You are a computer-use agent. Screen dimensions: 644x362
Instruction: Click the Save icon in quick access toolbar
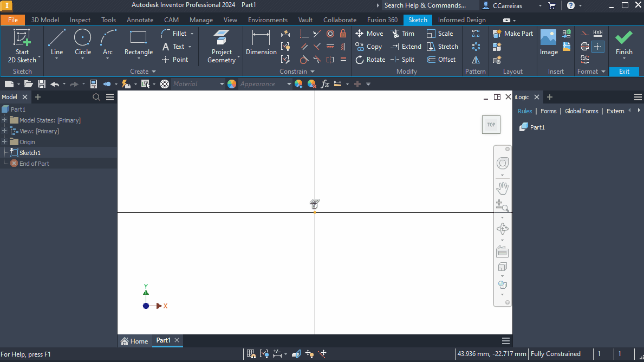42,84
